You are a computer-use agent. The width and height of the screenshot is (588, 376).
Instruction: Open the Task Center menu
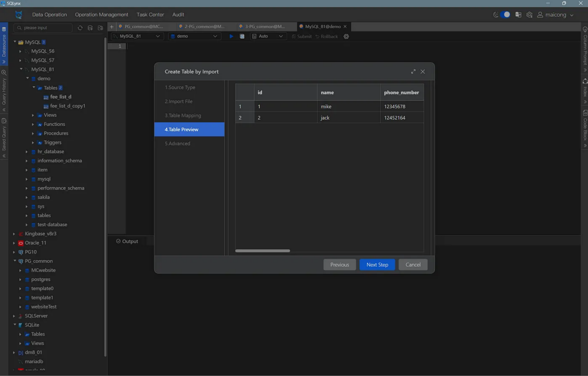tap(150, 15)
